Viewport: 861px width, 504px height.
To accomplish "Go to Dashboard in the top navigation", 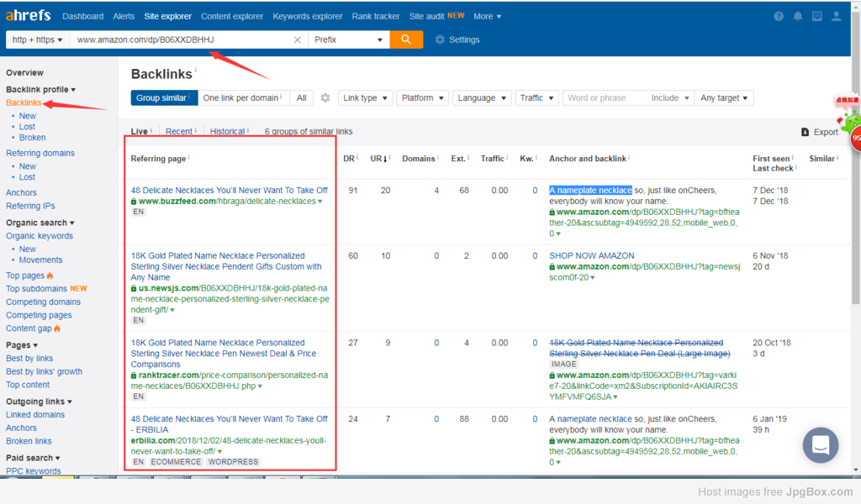I will (83, 17).
